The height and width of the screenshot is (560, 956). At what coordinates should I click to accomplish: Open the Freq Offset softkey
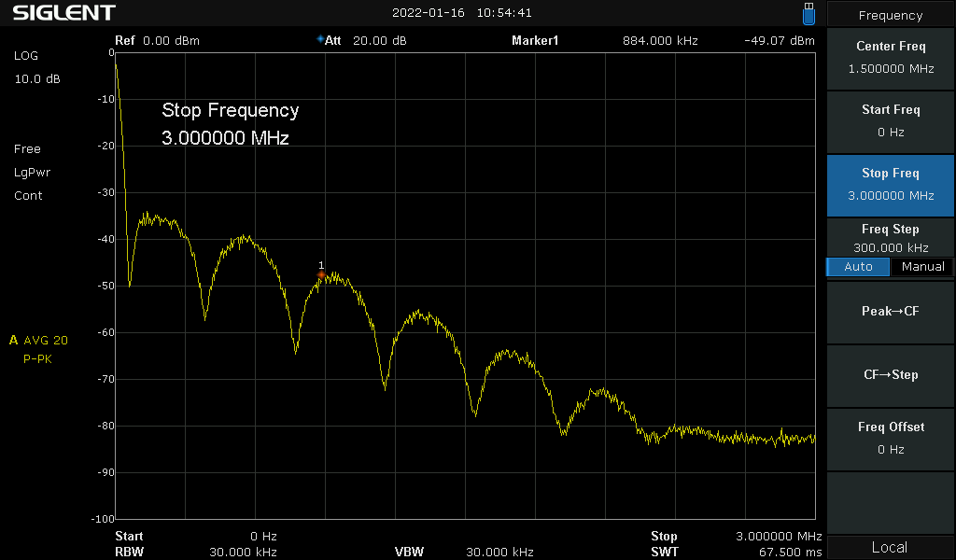tap(890, 439)
